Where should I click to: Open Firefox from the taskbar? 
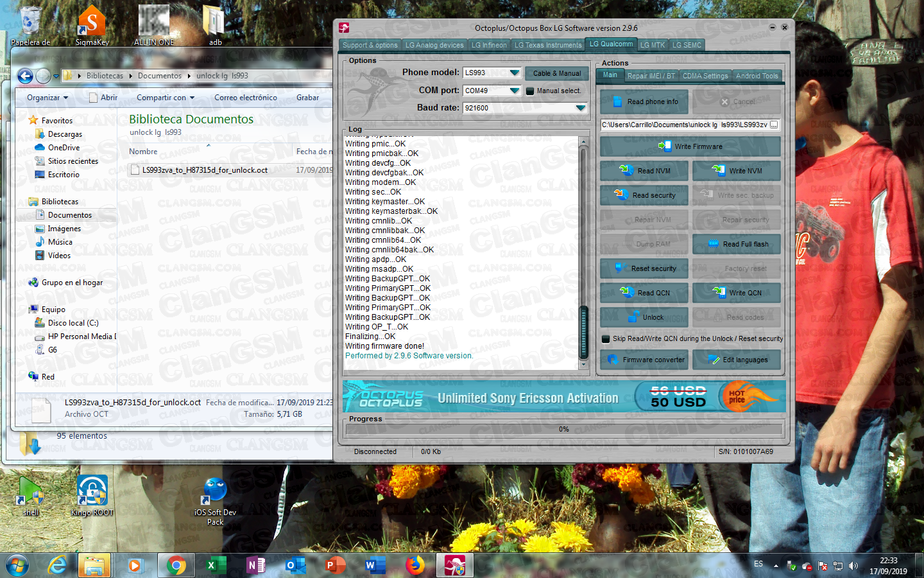tap(415, 566)
